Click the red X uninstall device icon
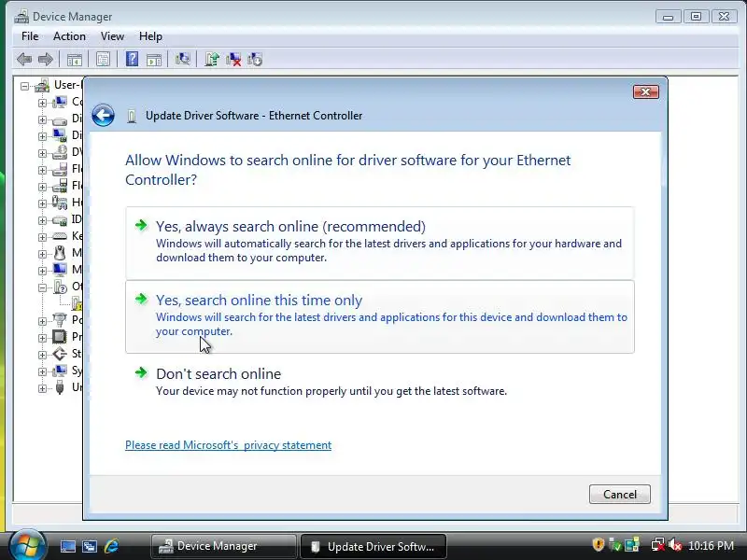 (233, 60)
